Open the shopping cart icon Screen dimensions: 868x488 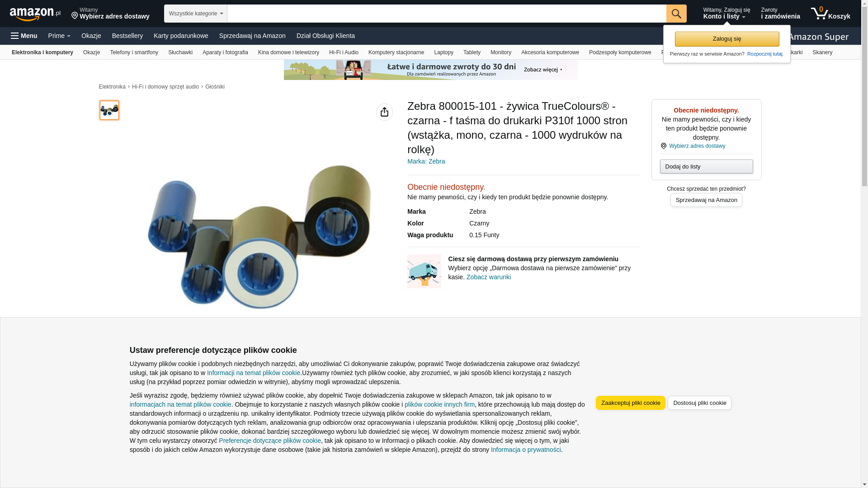click(830, 14)
